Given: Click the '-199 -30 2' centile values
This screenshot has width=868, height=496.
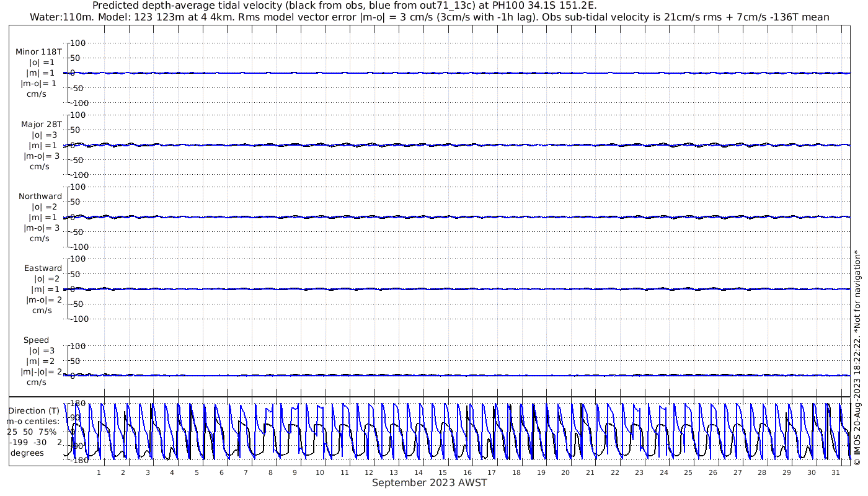Looking at the screenshot, I should click(x=35, y=442).
